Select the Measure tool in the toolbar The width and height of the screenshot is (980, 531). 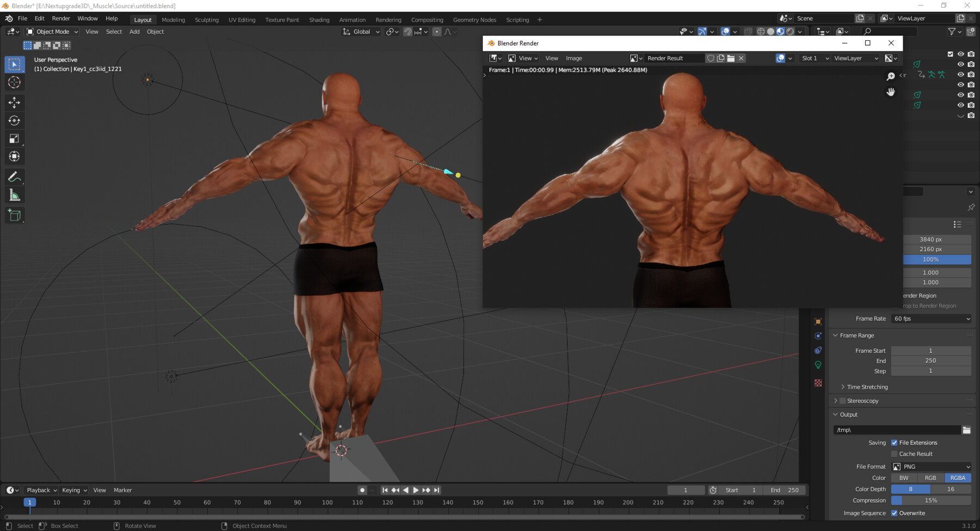pyautogui.click(x=15, y=194)
